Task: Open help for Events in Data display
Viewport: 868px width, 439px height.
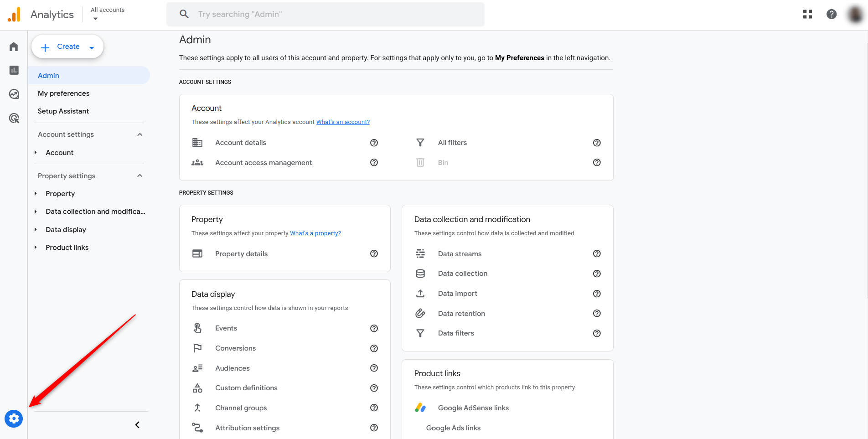Action: click(374, 328)
